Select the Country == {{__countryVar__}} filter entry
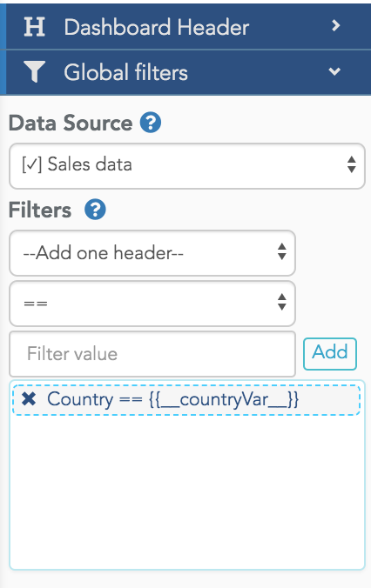 pyautogui.click(x=186, y=400)
